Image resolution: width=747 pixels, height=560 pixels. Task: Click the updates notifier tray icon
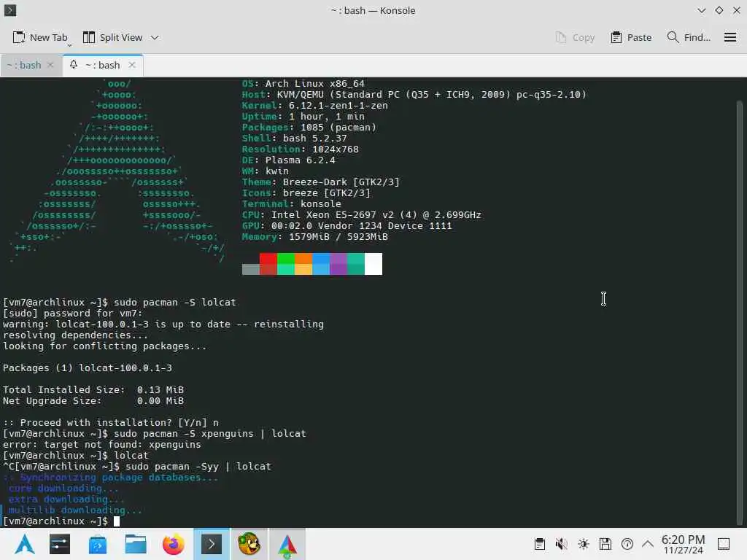pyautogui.click(x=627, y=544)
